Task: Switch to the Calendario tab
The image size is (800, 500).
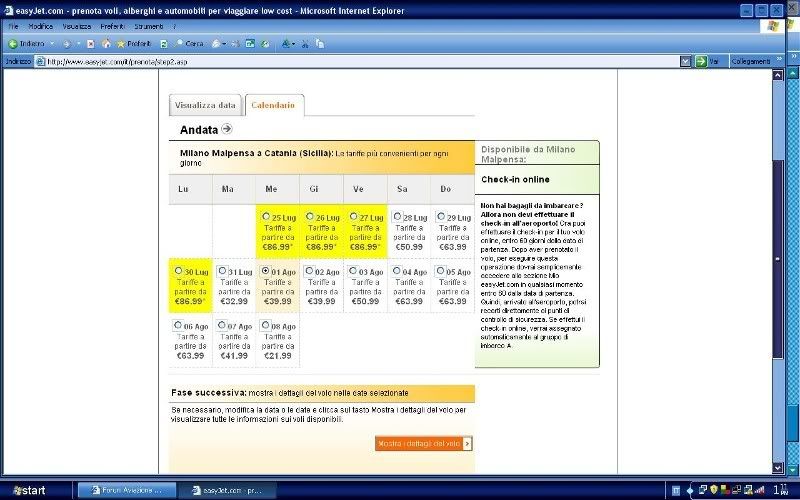Action: point(273,105)
